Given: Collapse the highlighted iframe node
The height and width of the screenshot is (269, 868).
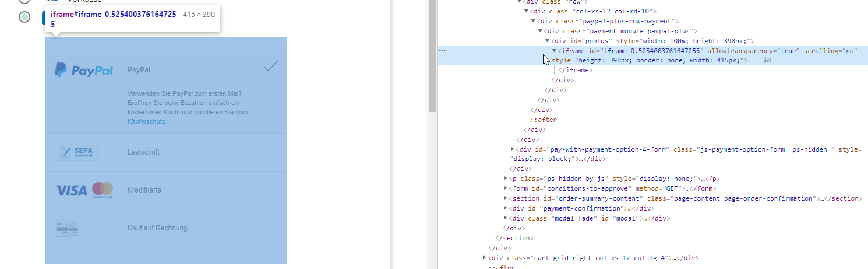Looking at the screenshot, I should 554,51.
